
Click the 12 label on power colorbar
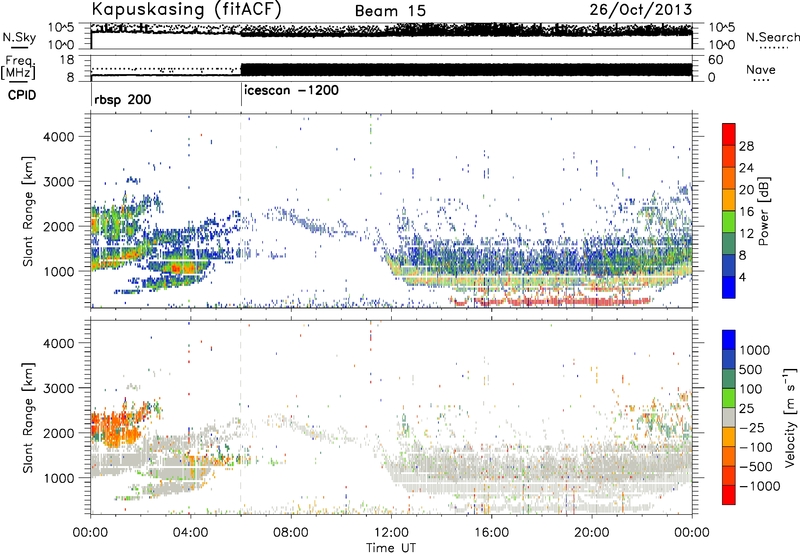(x=746, y=234)
